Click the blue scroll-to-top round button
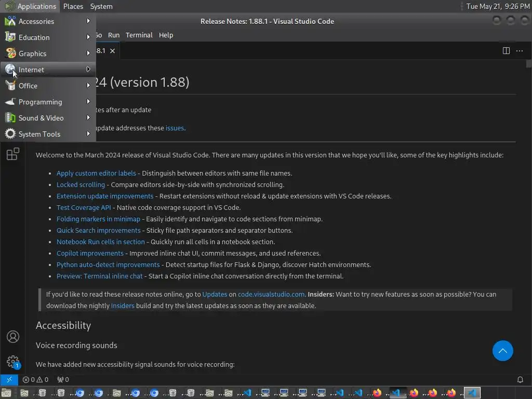532x399 pixels. point(502,351)
